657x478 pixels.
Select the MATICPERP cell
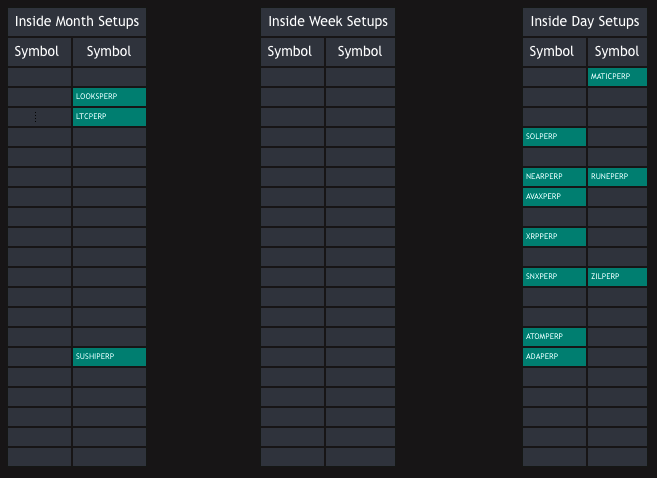coord(617,77)
